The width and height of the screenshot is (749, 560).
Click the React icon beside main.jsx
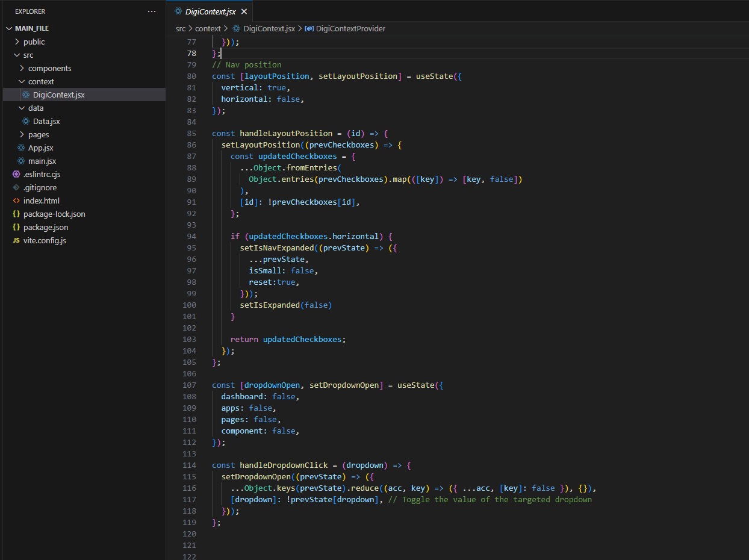(x=21, y=161)
